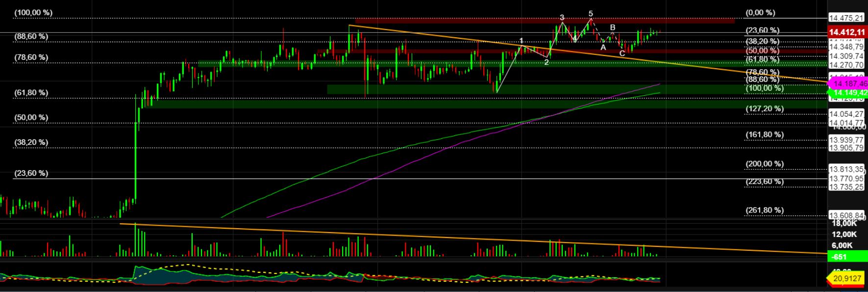Select the (200,00 %) Fibonacci extension label
The width and height of the screenshot is (868, 292).
tap(765, 164)
